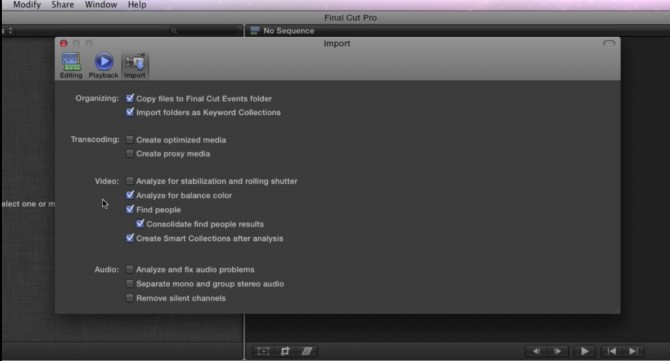
Task: Uncheck Create Smart Collections after analysis
Action: coord(130,238)
